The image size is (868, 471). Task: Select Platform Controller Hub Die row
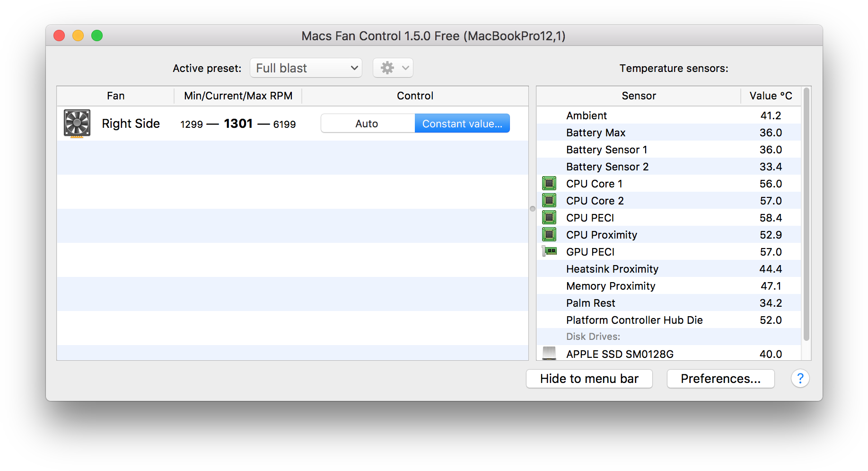(x=669, y=320)
